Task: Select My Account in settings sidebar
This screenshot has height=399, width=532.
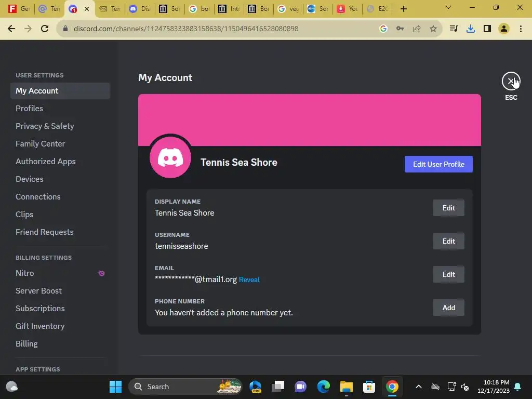Action: click(x=60, y=90)
